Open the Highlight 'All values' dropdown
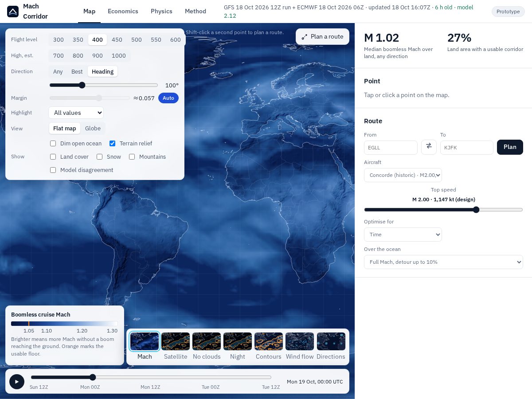This screenshot has height=399, width=532. (76, 113)
